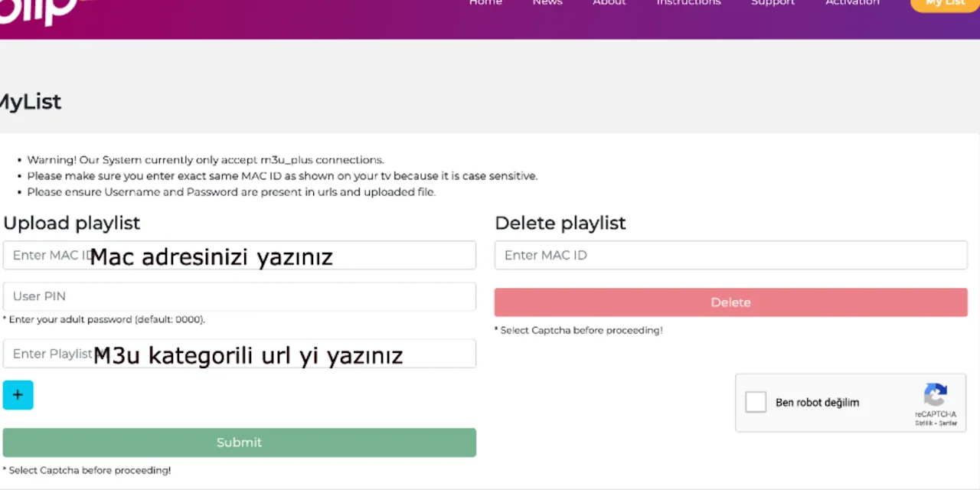The width and height of the screenshot is (980, 490).
Task: Click the MyList page title
Action: pos(30,102)
